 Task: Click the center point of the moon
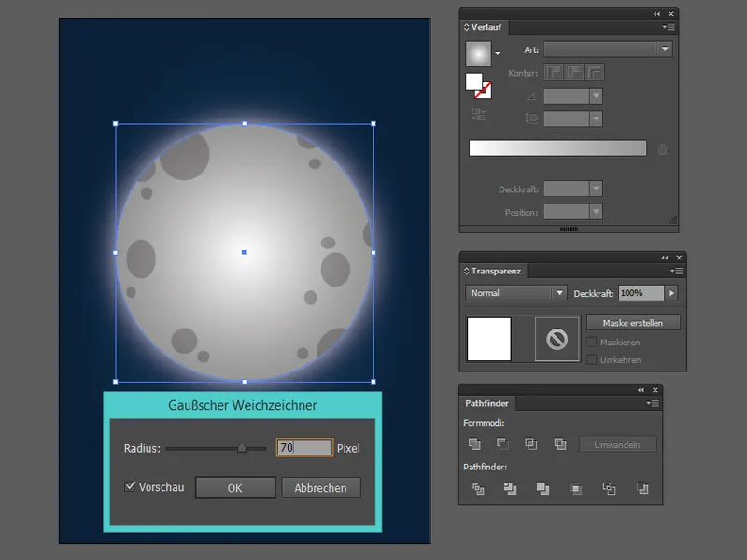click(x=244, y=252)
